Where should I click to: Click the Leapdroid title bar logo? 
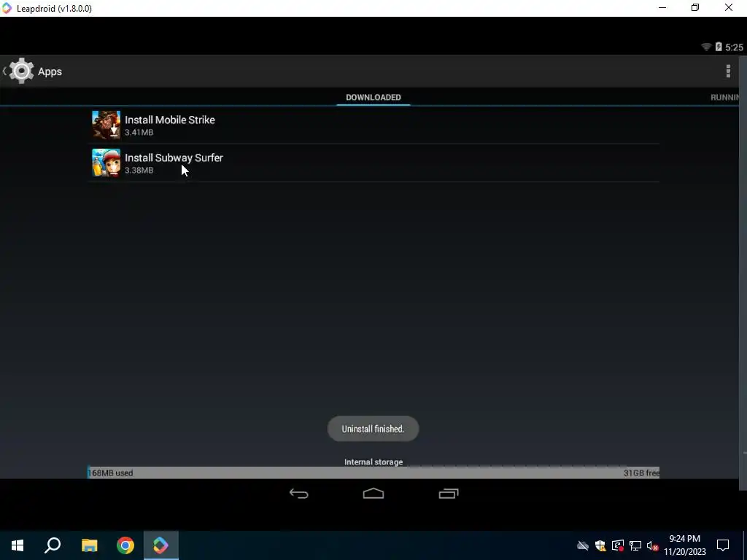click(7, 8)
